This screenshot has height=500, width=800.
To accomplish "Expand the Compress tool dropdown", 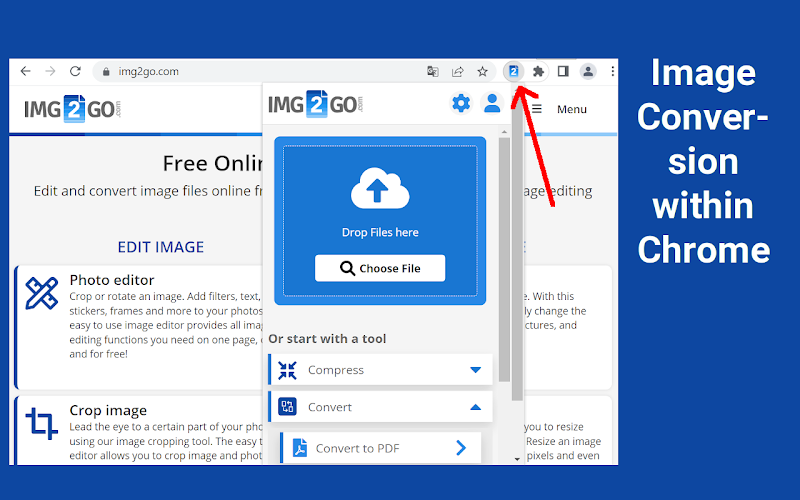I will [476, 370].
